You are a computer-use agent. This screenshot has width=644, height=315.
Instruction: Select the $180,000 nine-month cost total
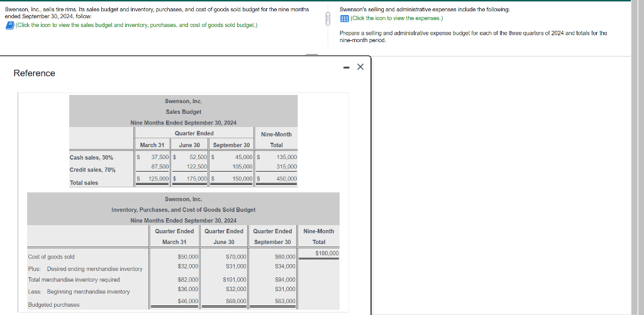coord(327,253)
